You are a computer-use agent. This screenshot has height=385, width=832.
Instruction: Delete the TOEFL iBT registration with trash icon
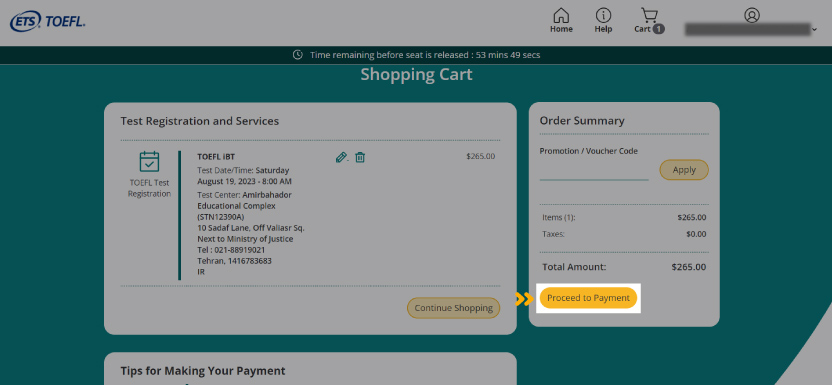coord(360,158)
